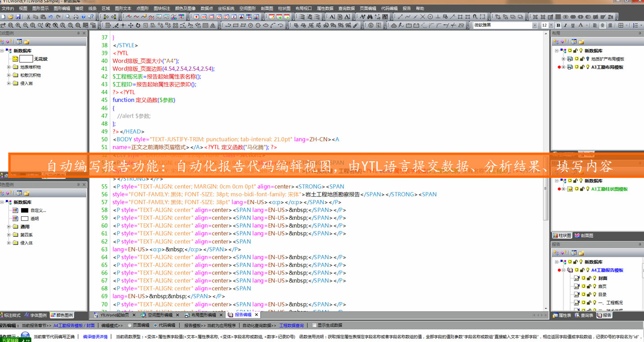Click the A4工勘报告模板 / 封面 link
644x342 pixels.
pyautogui.click(x=74, y=325)
